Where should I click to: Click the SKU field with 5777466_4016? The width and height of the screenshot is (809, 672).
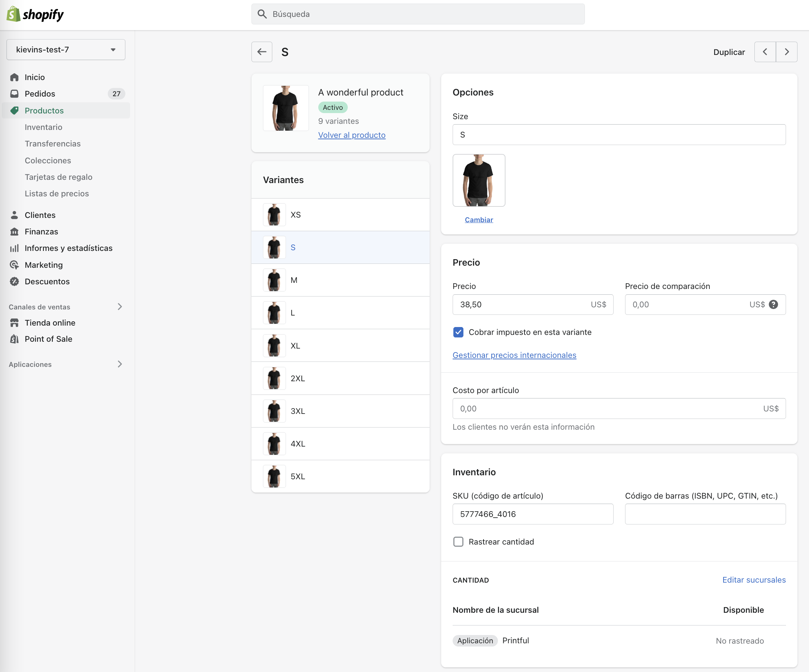533,514
